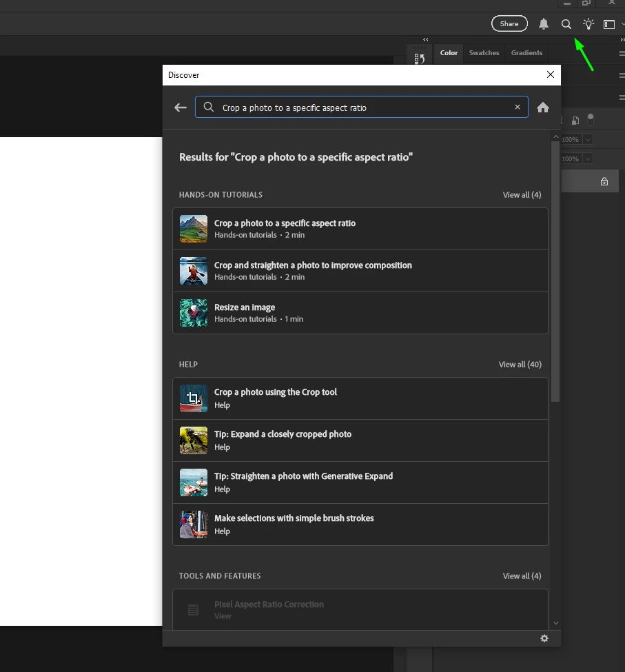This screenshot has height=672, width=625.
Task: Click the 'Expand a closely cropped photo' thumbnail
Action: tap(194, 440)
